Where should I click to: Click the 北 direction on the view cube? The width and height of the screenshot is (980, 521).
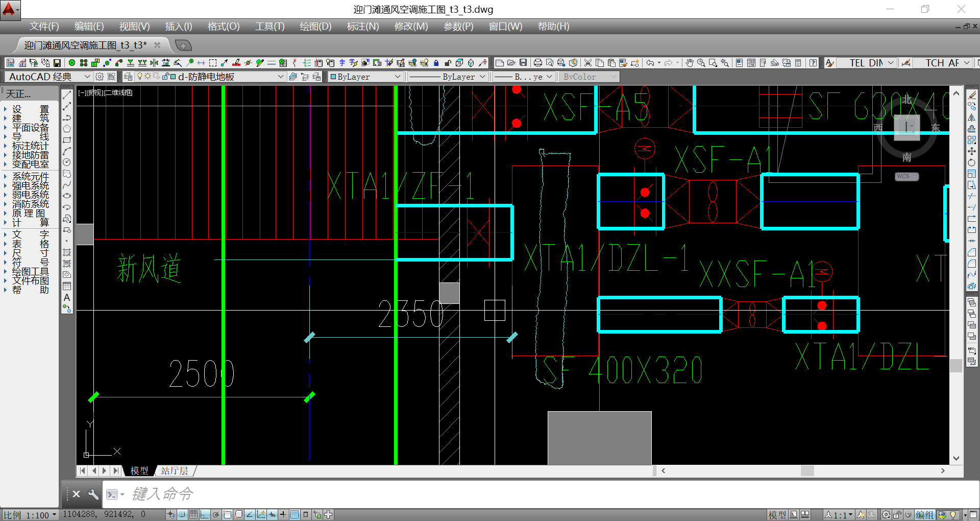[906, 100]
